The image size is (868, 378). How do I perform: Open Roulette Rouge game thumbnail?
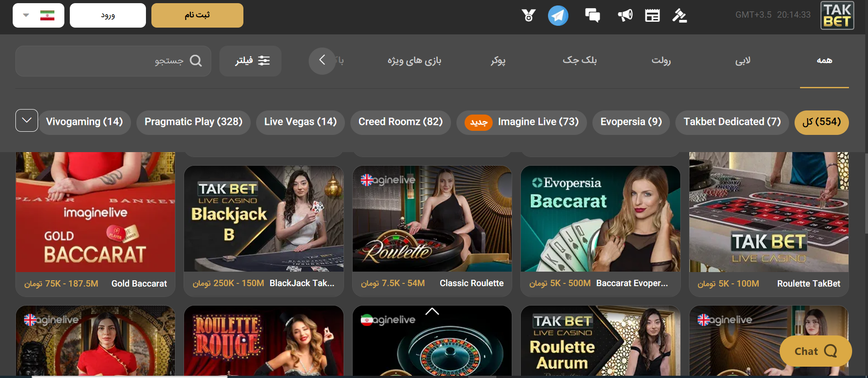[x=264, y=341]
